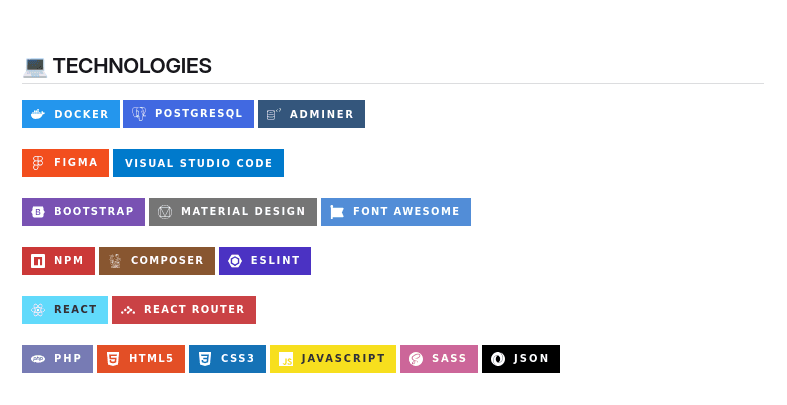
Task: Click the Docker whale icon
Action: point(38,114)
